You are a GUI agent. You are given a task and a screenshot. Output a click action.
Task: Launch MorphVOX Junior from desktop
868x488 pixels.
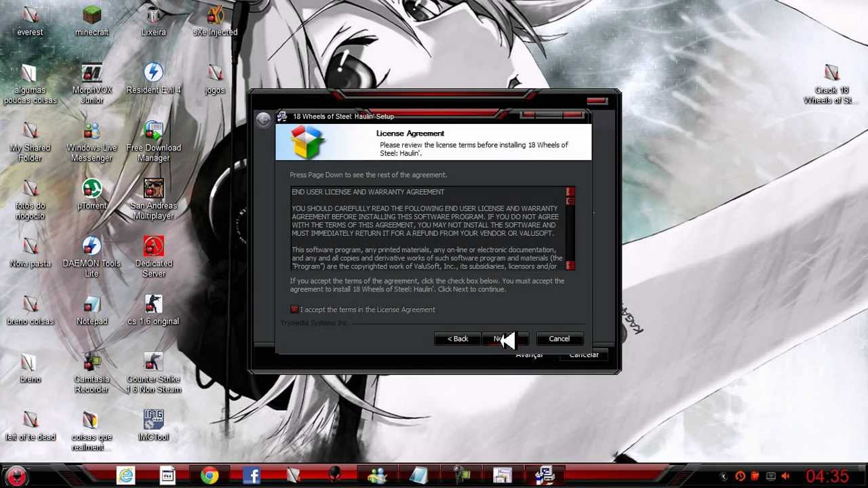(92, 84)
